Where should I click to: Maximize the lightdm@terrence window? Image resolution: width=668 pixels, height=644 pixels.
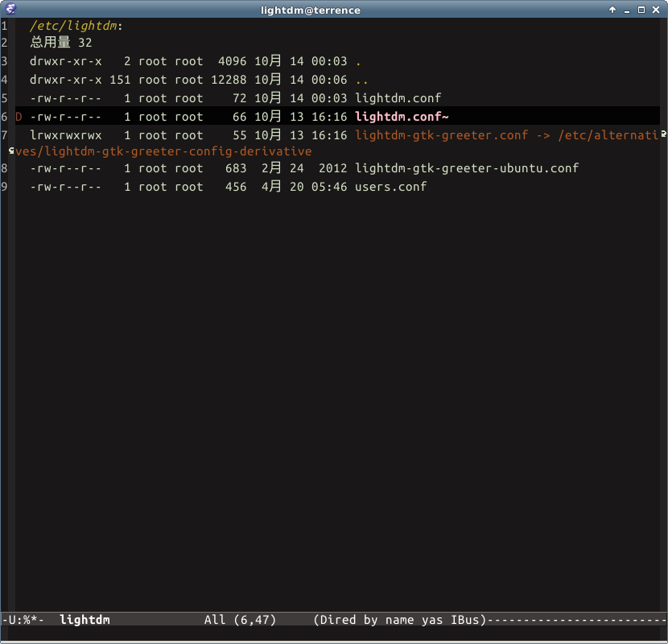tap(641, 10)
